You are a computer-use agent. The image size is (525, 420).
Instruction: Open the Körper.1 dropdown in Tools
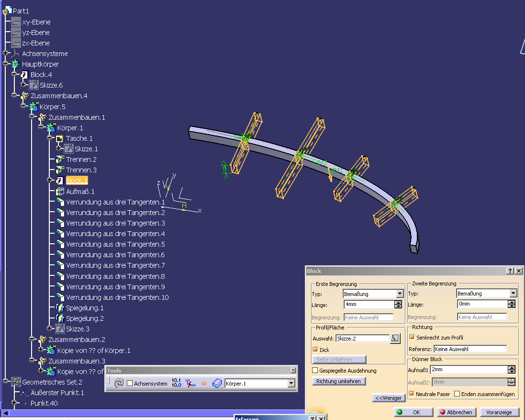click(291, 384)
